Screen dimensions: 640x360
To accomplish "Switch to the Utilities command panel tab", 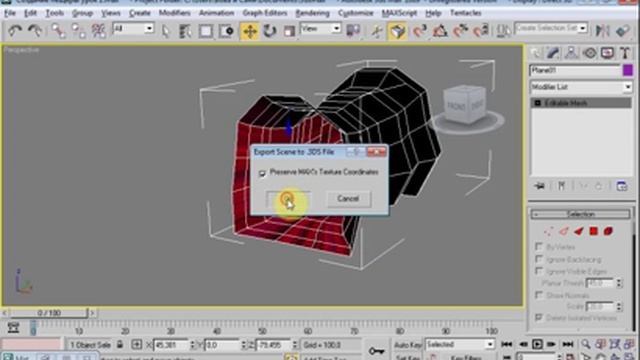I will pyautogui.click(x=624, y=53).
